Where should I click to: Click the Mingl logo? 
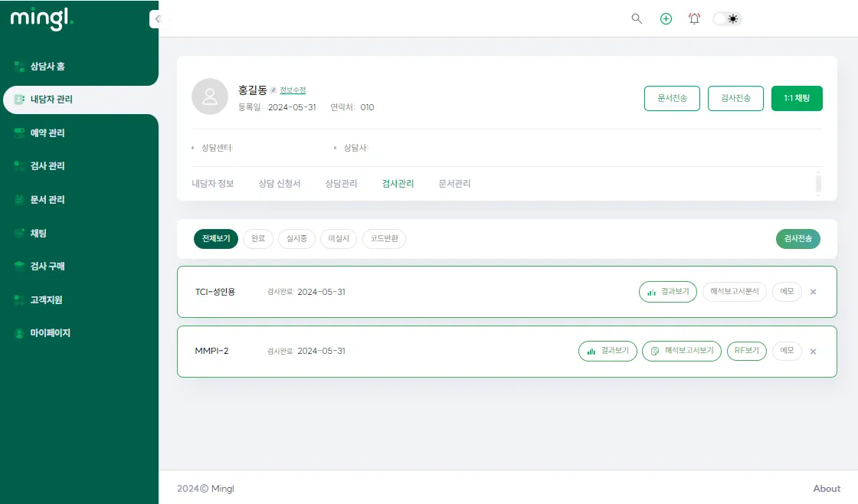point(41,18)
